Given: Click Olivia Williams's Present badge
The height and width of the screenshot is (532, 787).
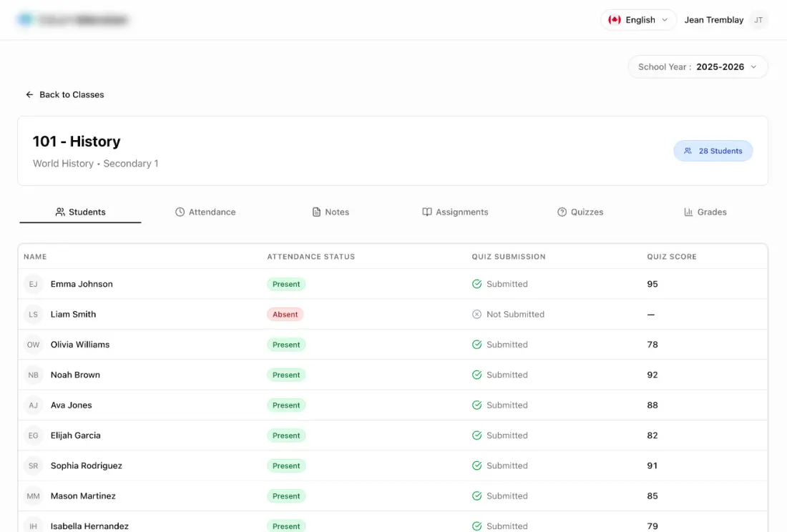Looking at the screenshot, I should (x=286, y=345).
